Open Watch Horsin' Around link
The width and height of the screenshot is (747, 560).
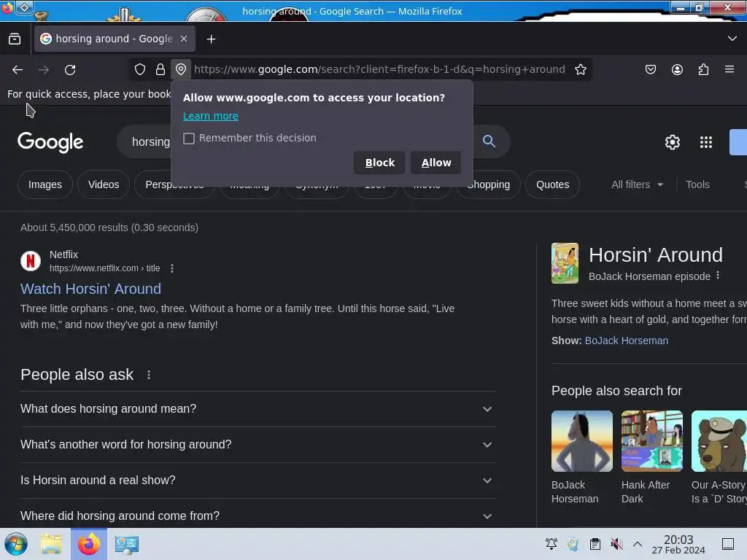tap(90, 289)
